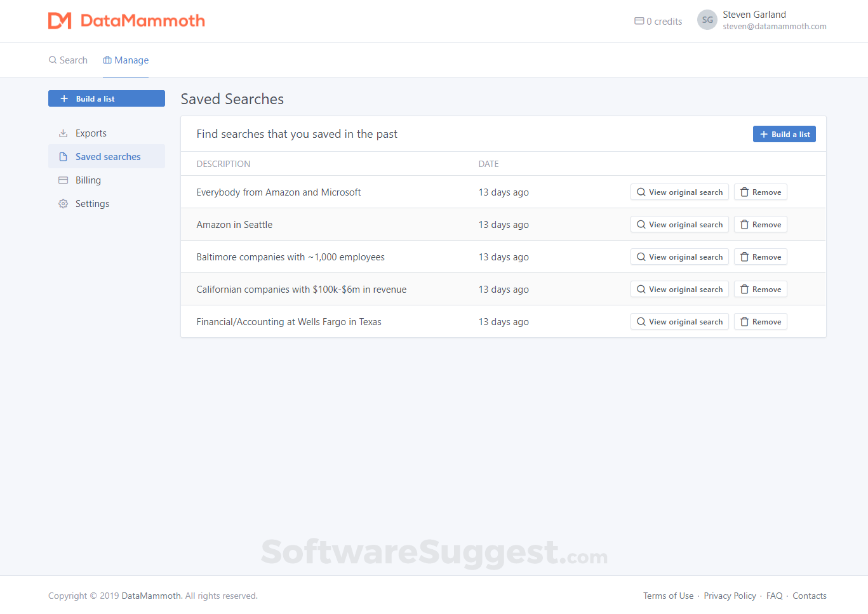Click the SG user avatar

[x=707, y=20]
